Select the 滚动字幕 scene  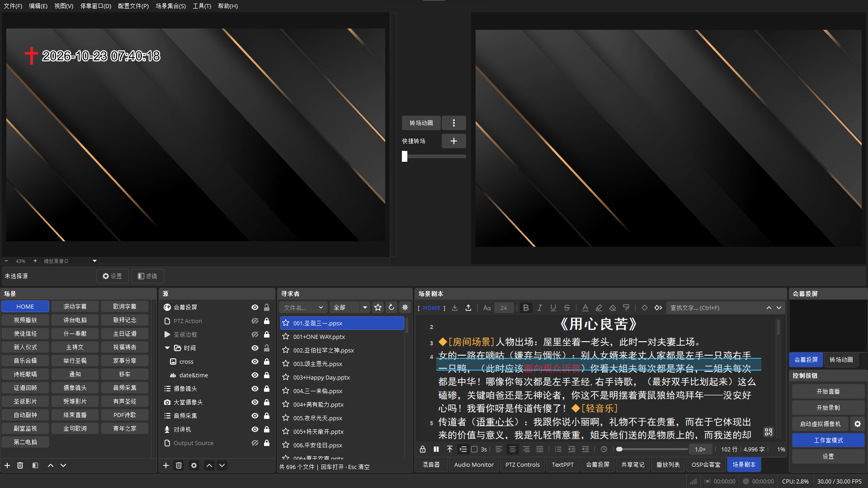75,306
